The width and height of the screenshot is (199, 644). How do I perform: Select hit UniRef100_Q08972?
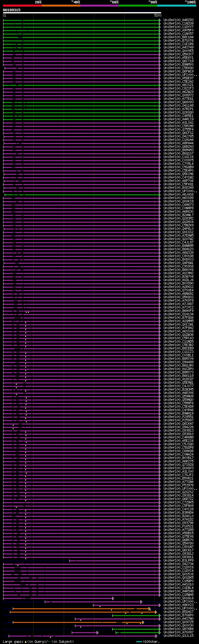(178, 95)
